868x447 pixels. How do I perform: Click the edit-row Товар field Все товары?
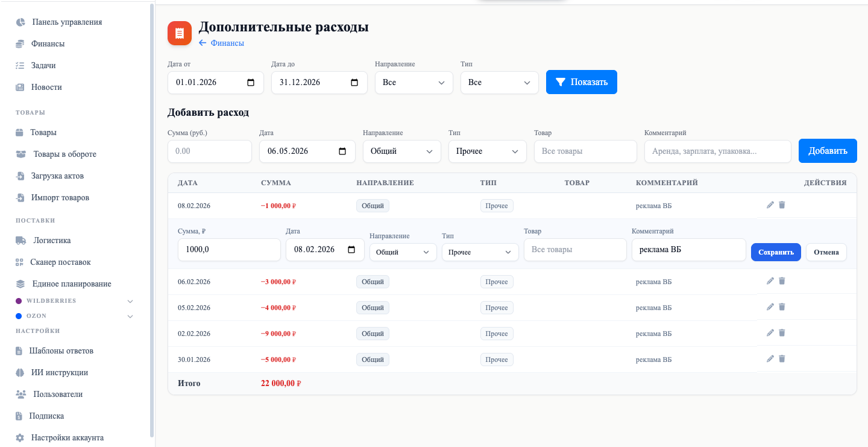click(575, 250)
